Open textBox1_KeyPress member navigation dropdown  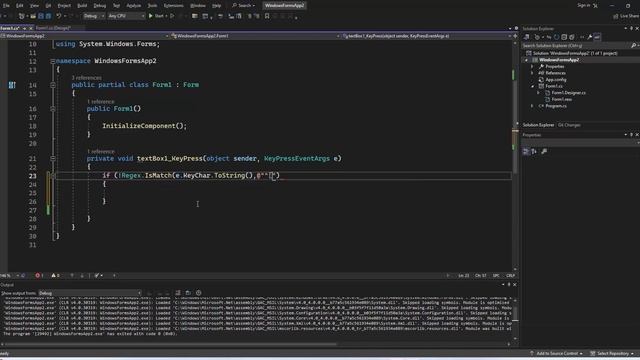pos(427,36)
